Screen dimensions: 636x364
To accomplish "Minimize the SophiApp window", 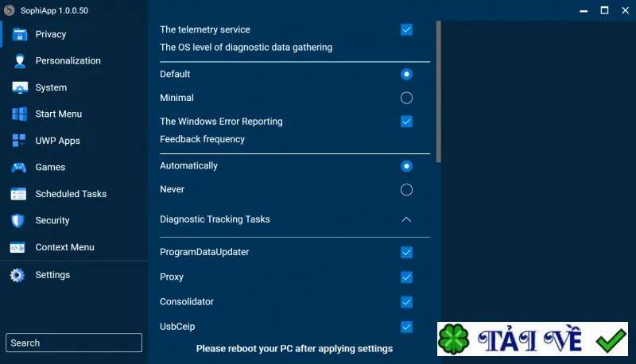I will 584,10.
